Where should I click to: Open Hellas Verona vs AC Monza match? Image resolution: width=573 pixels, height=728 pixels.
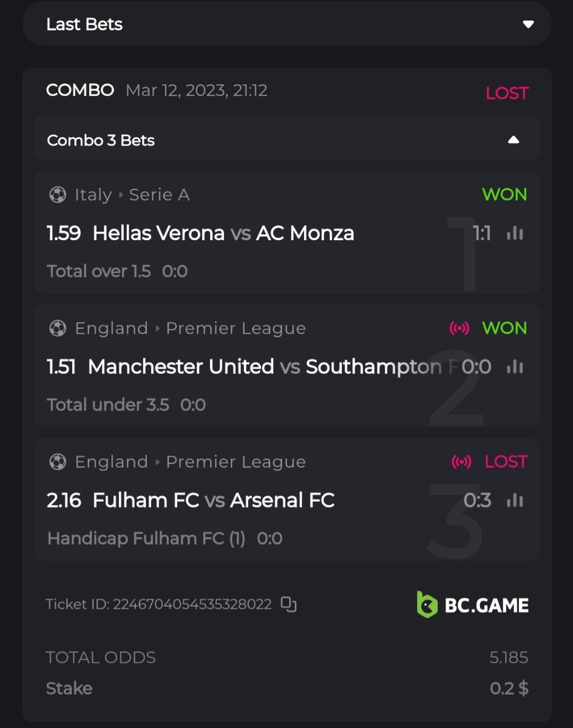tap(223, 233)
